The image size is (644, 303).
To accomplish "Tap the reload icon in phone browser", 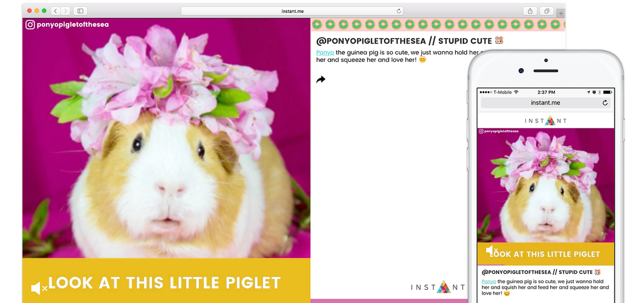I will 605,103.
